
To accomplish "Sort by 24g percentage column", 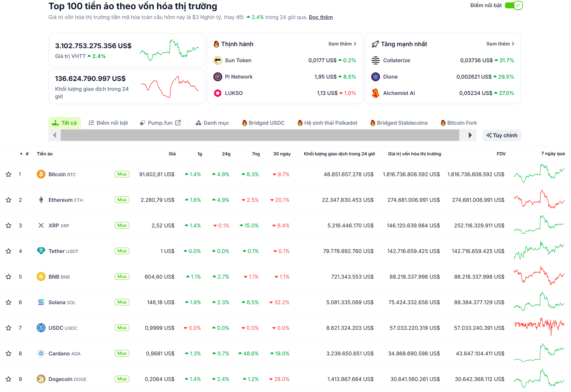I will 226,154.
